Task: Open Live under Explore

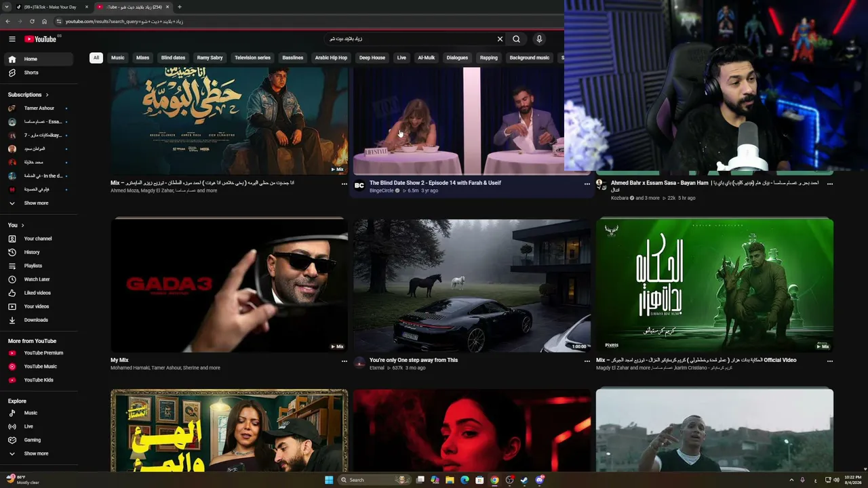Action: click(x=37, y=426)
